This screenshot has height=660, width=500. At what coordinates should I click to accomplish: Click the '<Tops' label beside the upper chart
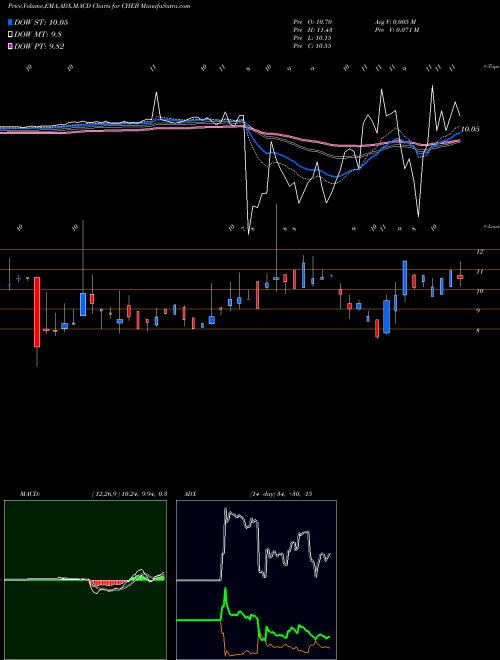pos(491,67)
